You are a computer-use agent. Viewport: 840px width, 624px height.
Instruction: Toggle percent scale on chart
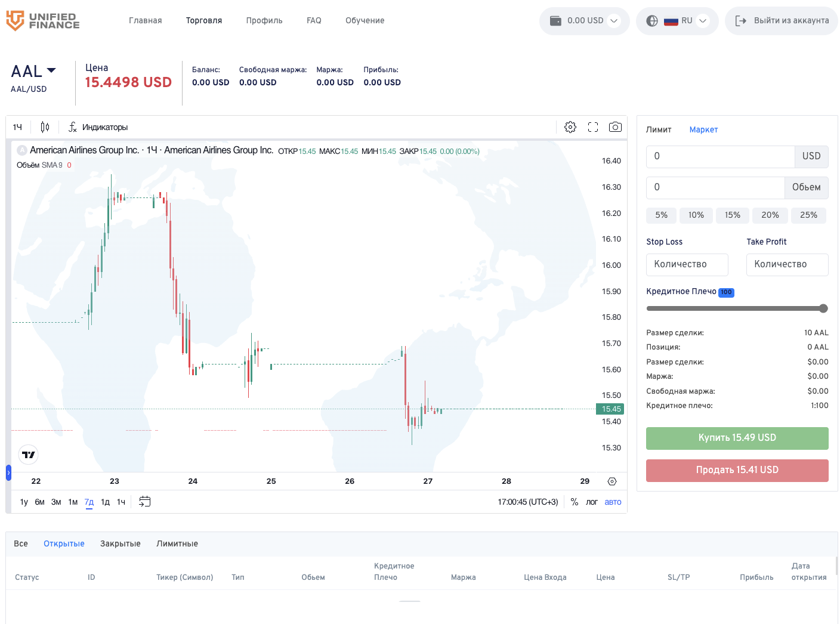(x=575, y=502)
